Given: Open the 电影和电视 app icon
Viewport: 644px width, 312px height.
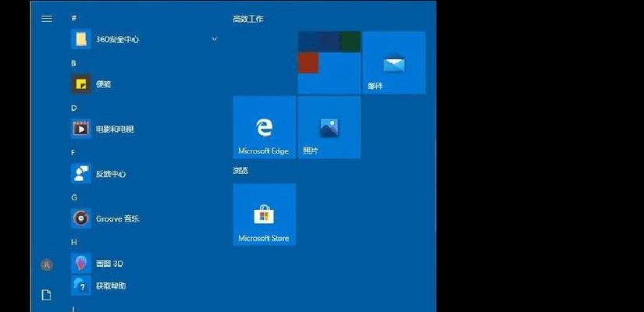Looking at the screenshot, I should pos(81,129).
